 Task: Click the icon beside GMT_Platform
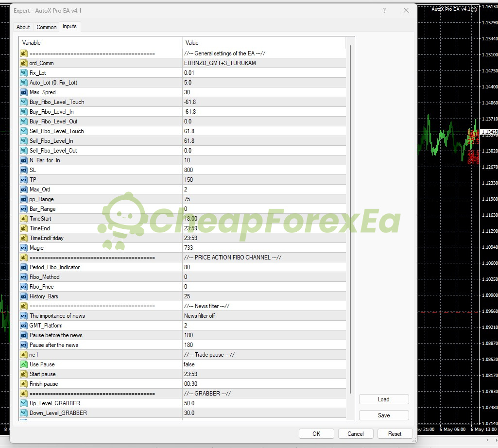tap(24, 326)
